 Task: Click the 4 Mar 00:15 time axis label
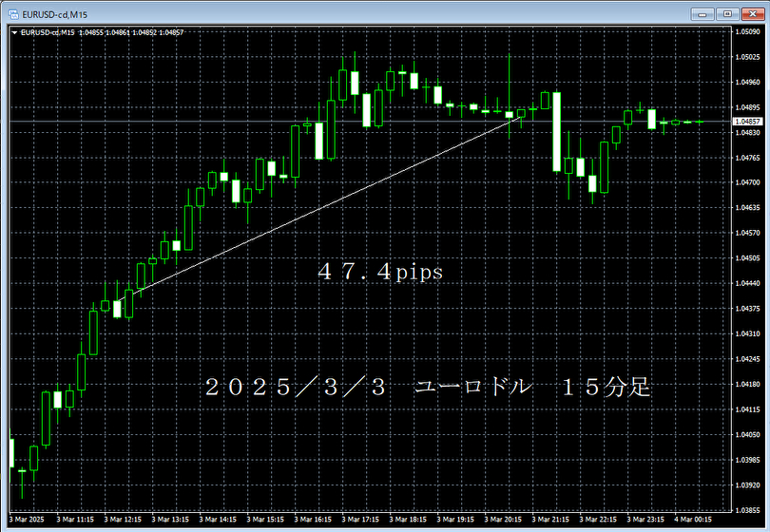tap(693, 520)
